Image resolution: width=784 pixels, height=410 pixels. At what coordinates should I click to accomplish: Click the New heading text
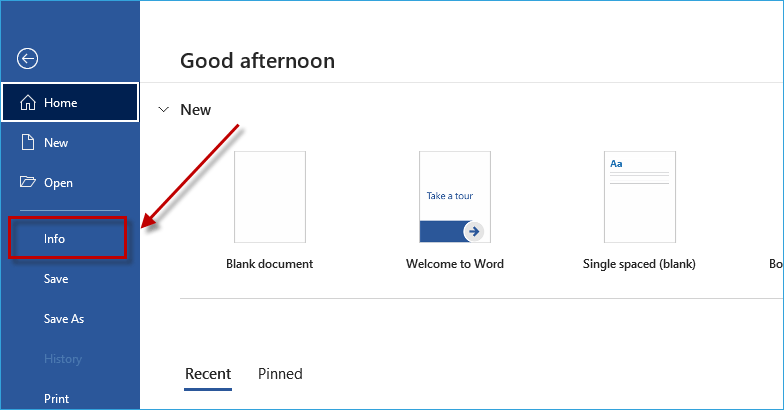point(196,110)
